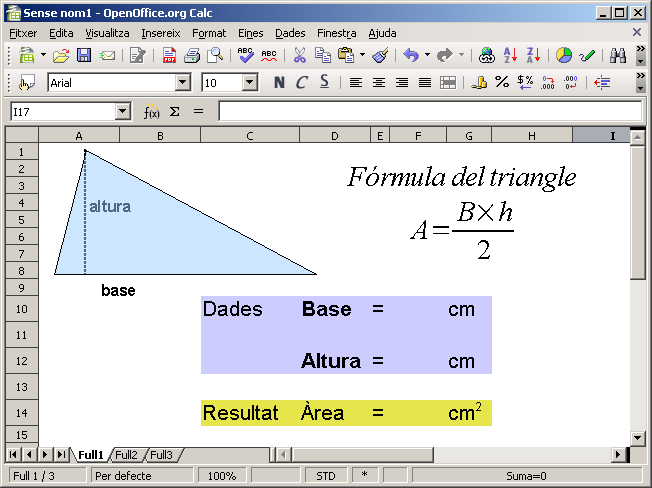Open the Format menu
The height and width of the screenshot is (488, 652).
(209, 33)
